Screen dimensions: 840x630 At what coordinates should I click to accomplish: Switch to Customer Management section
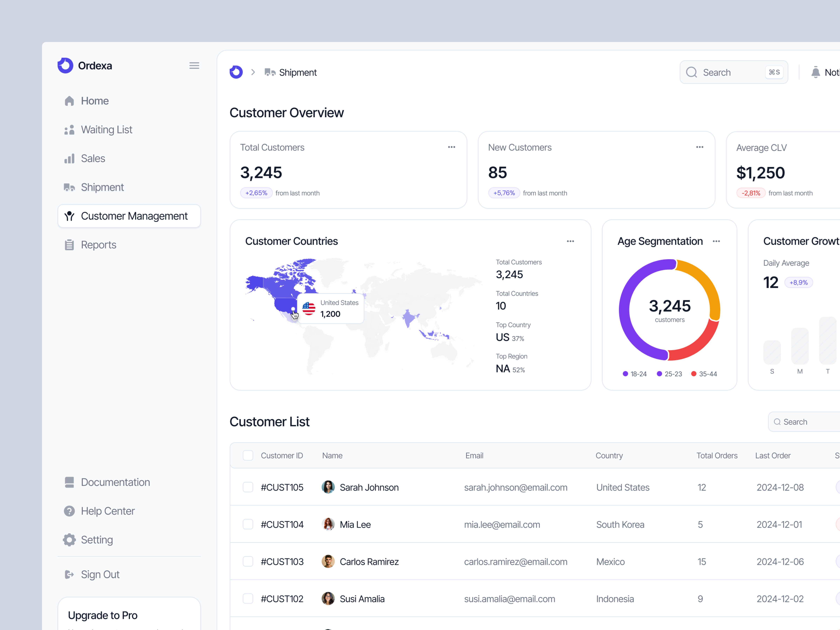[134, 216]
